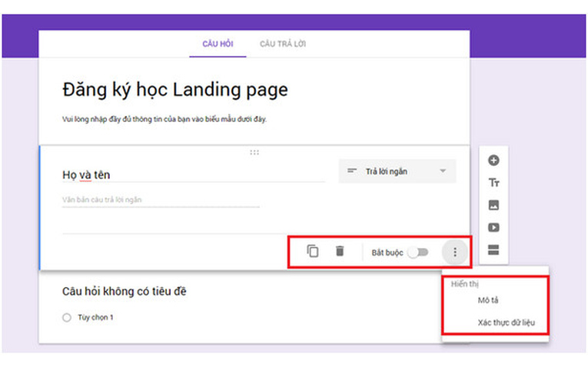Grab the question drag handle dots

[254, 153]
